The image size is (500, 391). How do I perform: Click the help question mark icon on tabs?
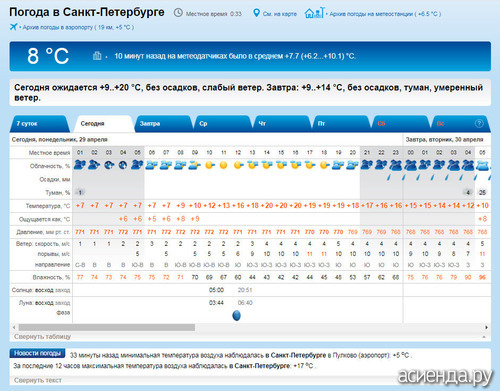(x=479, y=123)
